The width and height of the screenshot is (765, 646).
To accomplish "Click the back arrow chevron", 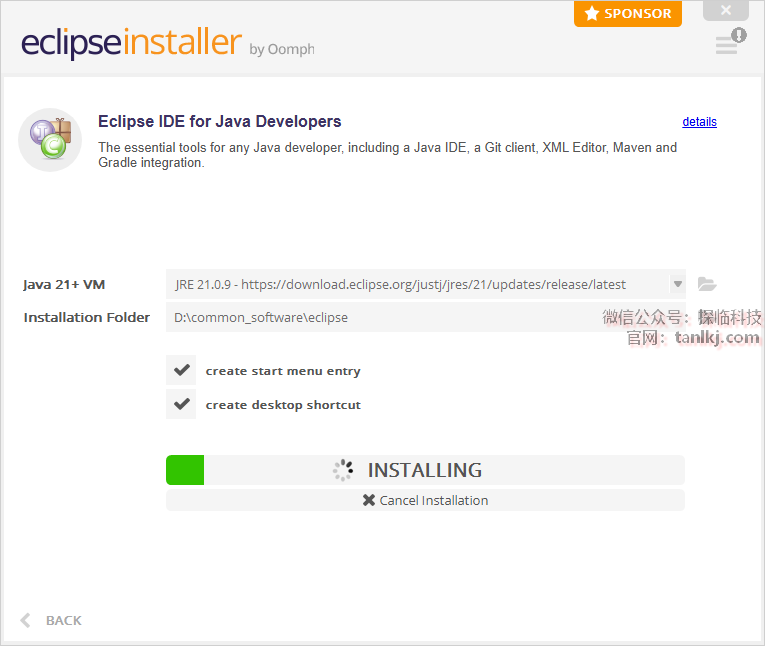I will tap(25, 620).
